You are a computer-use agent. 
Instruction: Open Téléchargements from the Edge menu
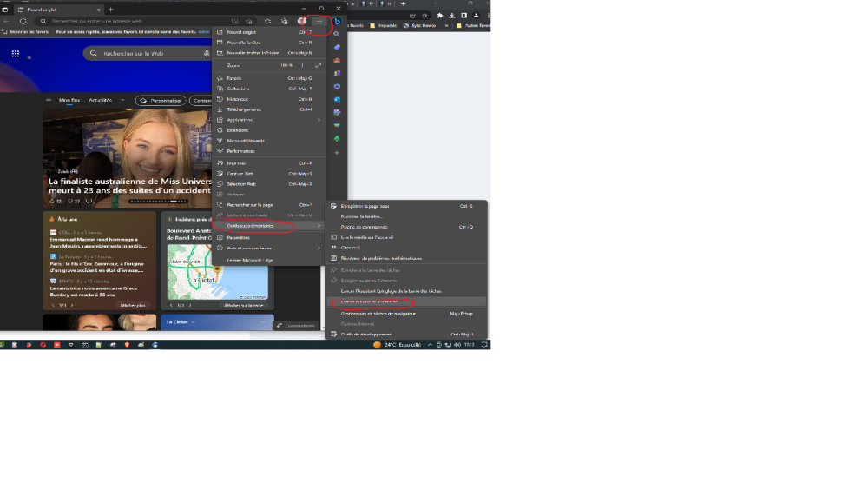(x=269, y=109)
